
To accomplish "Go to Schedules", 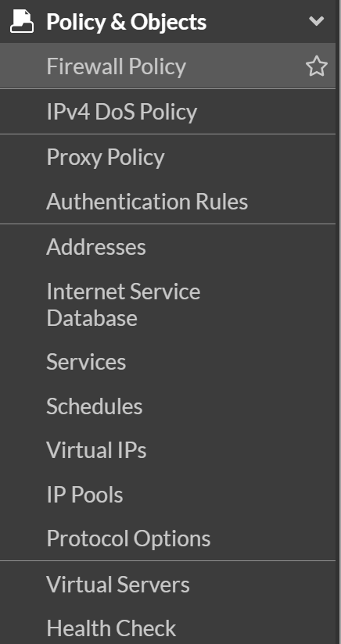I will 167,406.
